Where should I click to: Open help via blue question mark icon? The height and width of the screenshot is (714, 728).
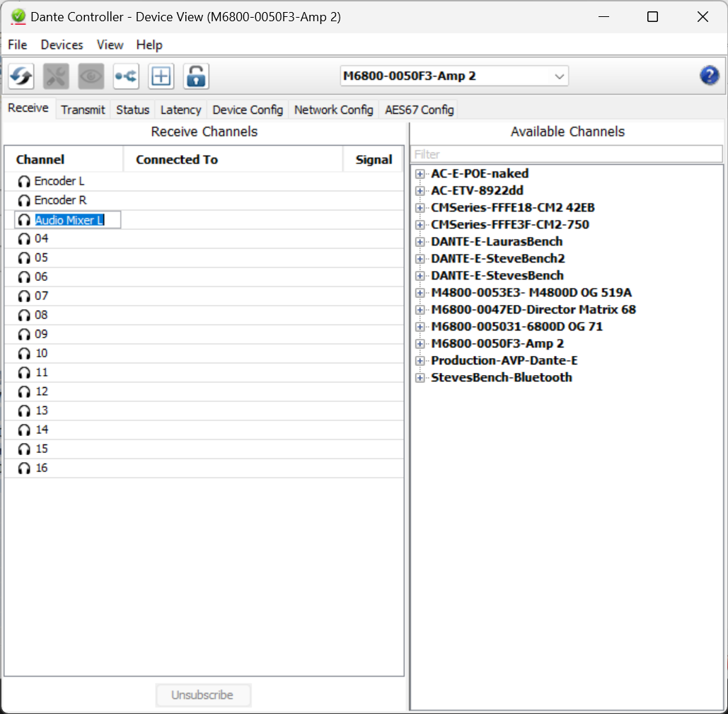(710, 76)
